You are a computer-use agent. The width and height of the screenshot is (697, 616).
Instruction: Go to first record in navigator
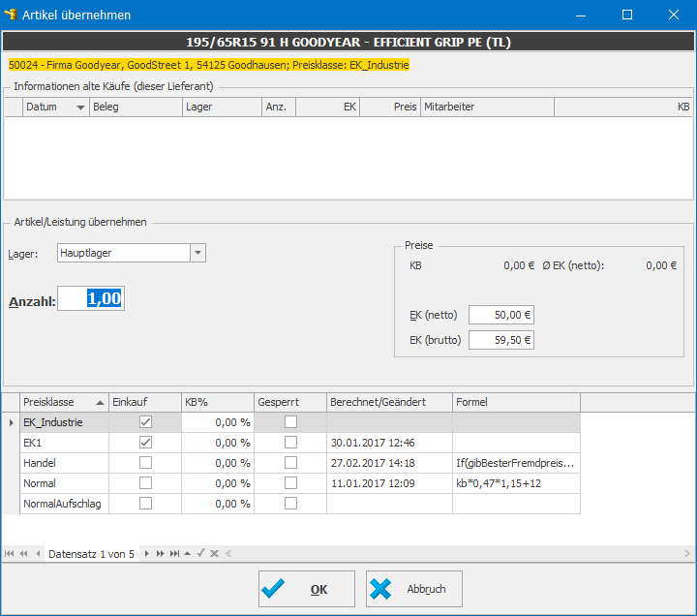tap(9, 553)
